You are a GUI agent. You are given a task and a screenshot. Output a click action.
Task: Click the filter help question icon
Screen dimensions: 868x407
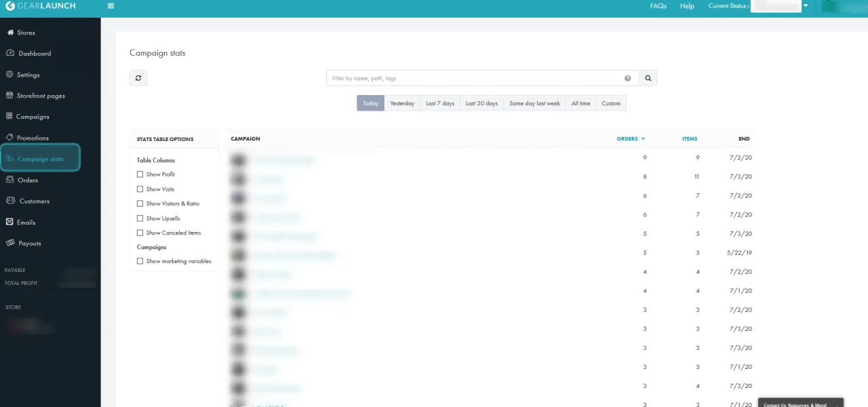(x=628, y=78)
